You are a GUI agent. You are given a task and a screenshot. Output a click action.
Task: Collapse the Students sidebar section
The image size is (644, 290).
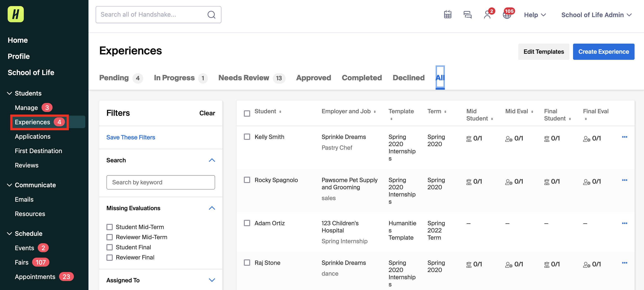(x=9, y=93)
